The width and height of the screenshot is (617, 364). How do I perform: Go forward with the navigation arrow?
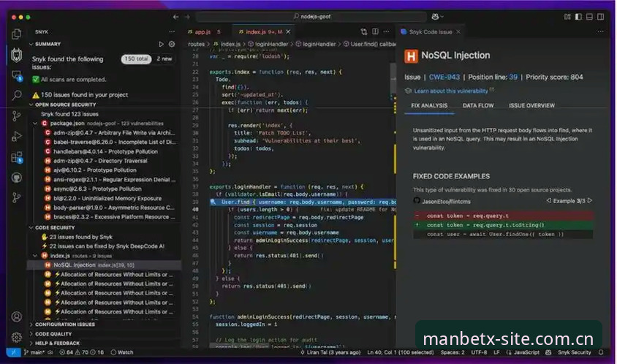coord(187,17)
